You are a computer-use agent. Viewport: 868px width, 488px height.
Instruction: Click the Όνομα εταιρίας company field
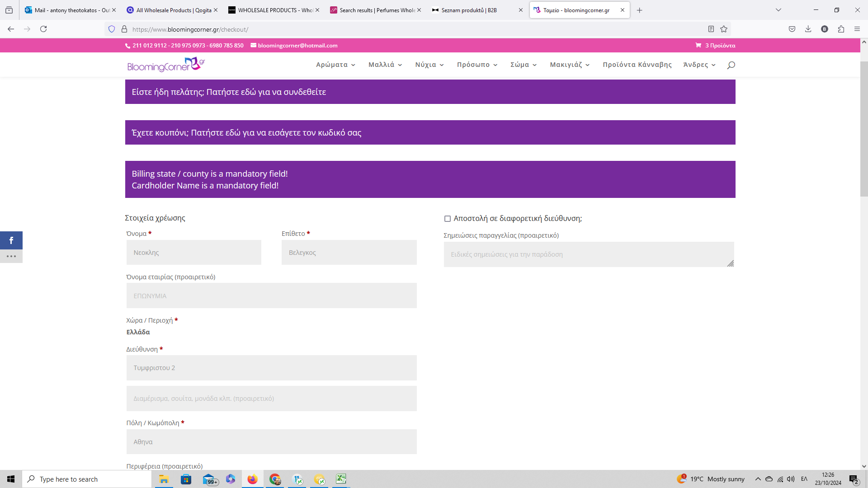point(272,296)
